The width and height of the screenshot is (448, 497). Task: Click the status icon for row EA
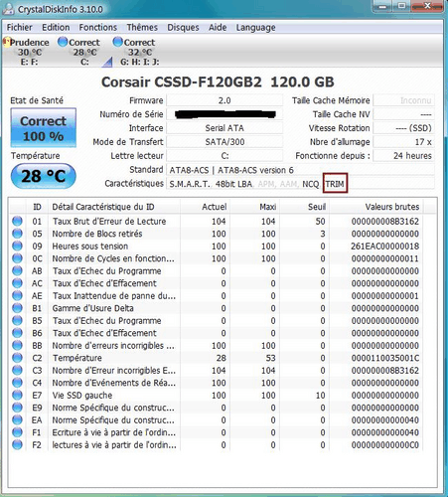click(x=17, y=419)
